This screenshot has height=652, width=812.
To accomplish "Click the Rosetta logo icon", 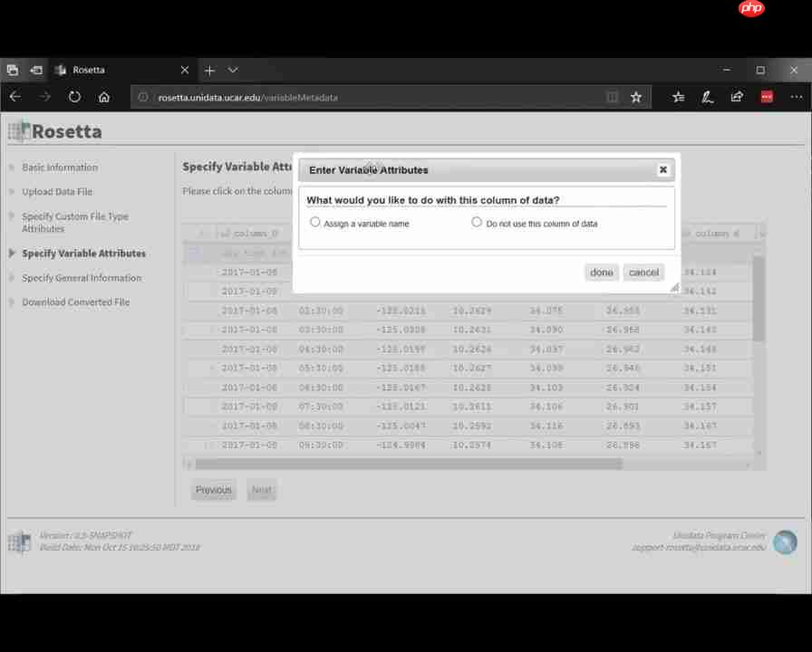I will [x=19, y=130].
